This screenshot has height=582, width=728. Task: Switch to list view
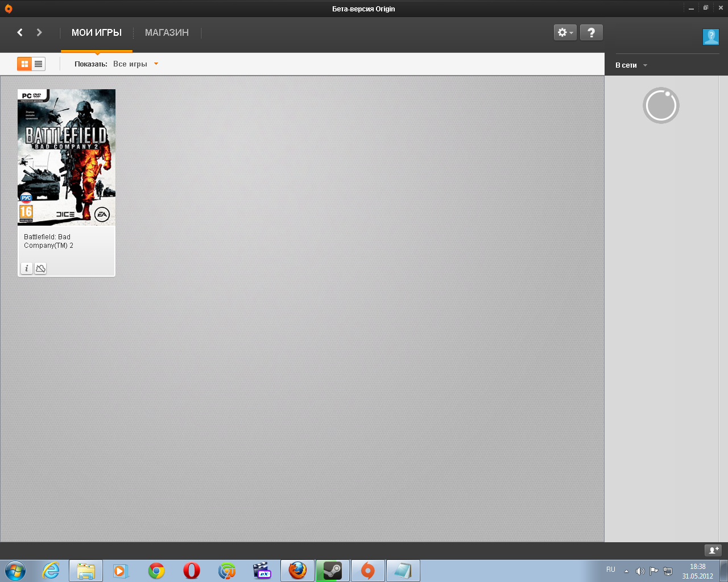[x=39, y=64]
